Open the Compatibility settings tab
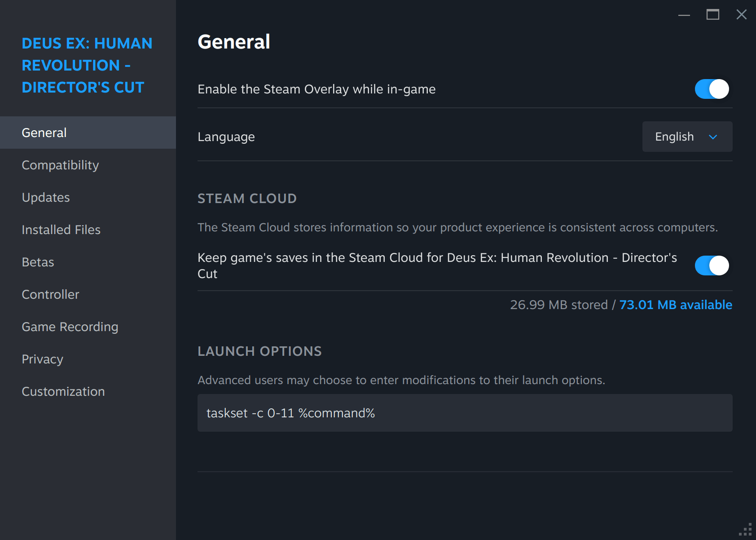Image resolution: width=756 pixels, height=540 pixels. point(60,165)
